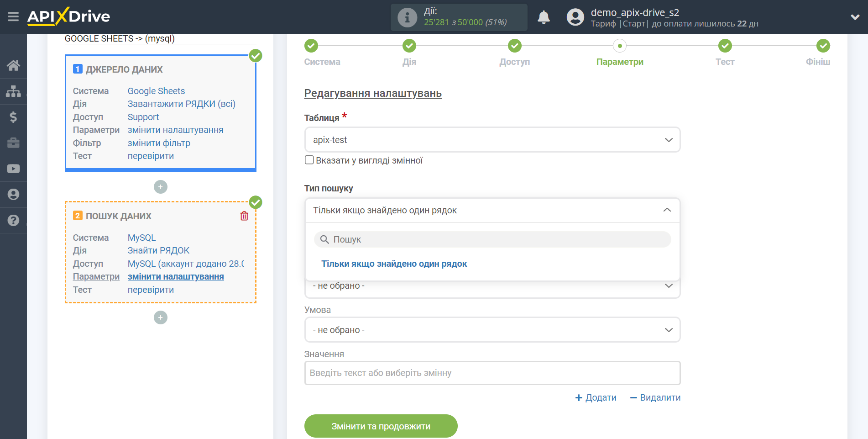The width and height of the screenshot is (868, 439).
Task: Click the ПОШУК ДАНИХ block title
Action: 119,216
